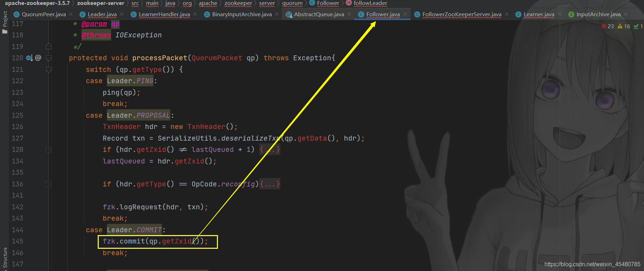This screenshot has height=271, width=644.
Task: Click the server breadcrumb
Action: (267, 3)
